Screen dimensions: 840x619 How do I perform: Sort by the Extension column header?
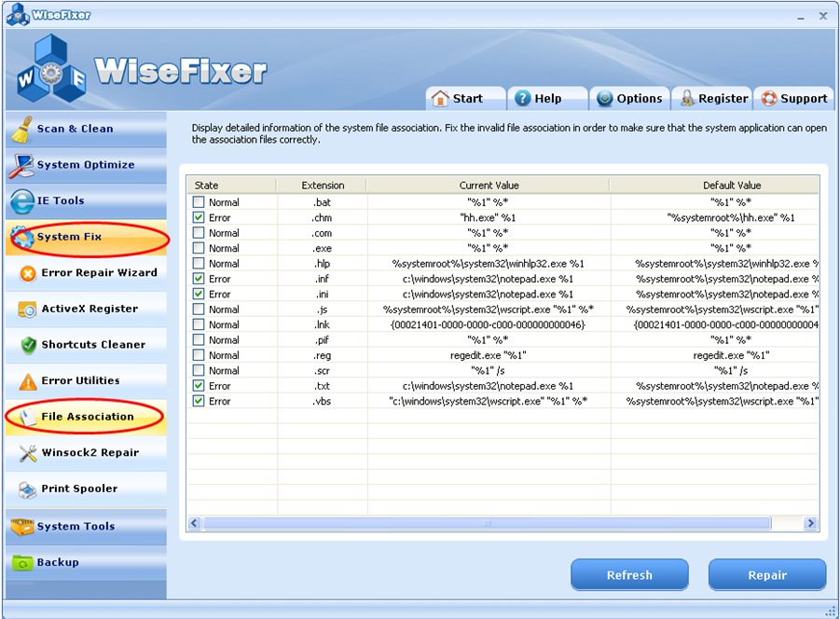point(322,186)
